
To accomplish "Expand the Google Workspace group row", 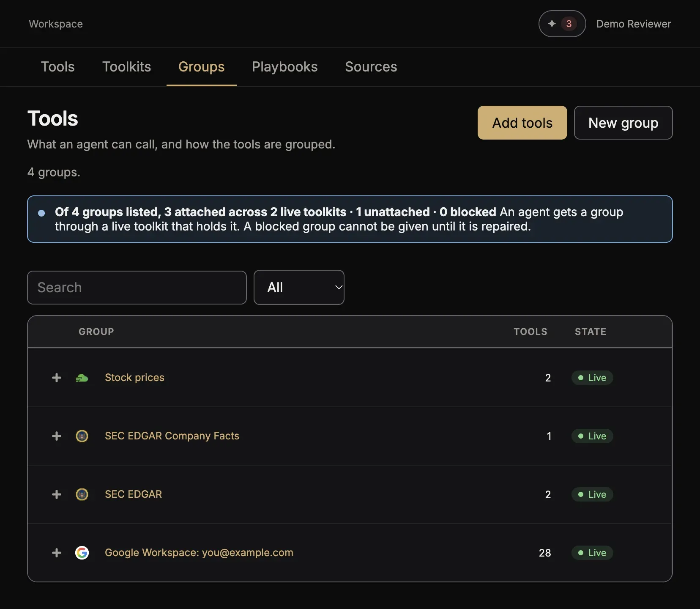I will (x=57, y=553).
